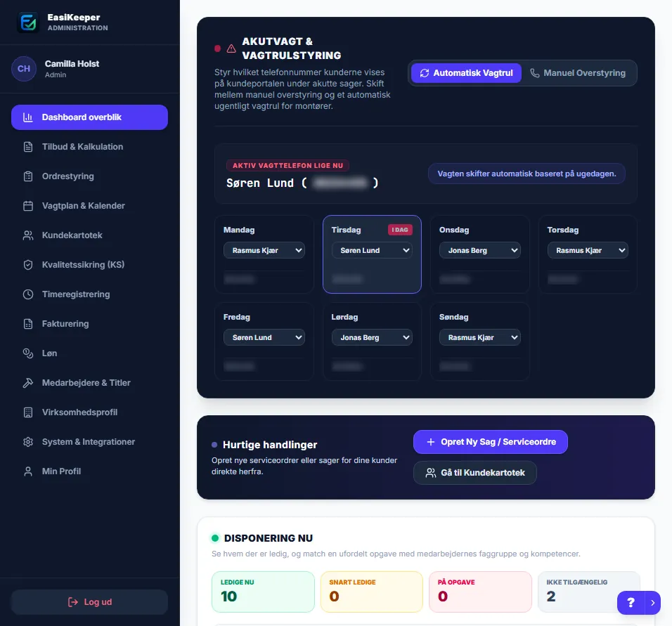
Task: Click the Ikke tilgængelig card
Action: 589,592
